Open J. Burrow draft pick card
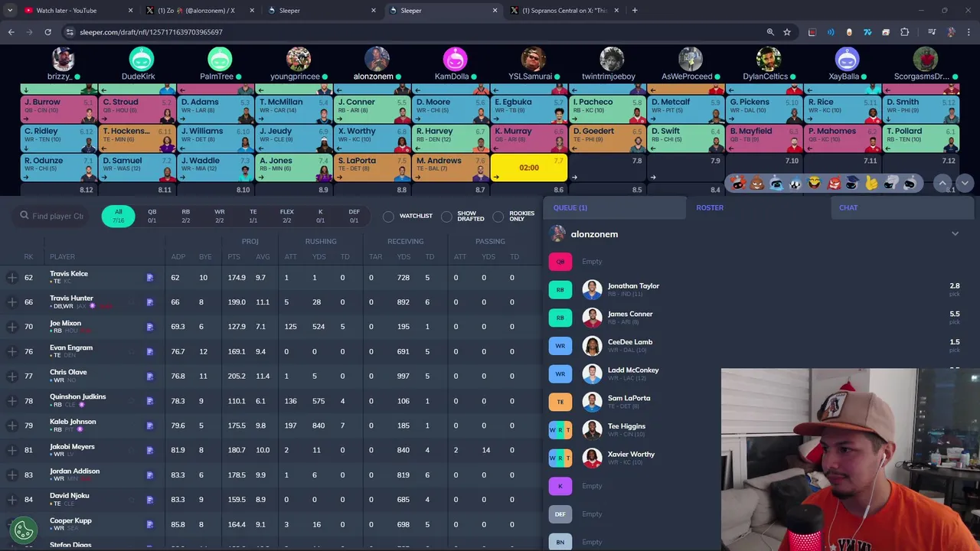The height and width of the screenshot is (551, 980). (60, 109)
